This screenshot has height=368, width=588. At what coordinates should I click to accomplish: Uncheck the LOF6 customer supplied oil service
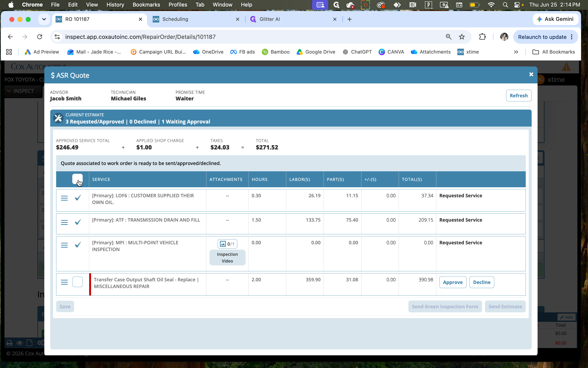(78, 198)
